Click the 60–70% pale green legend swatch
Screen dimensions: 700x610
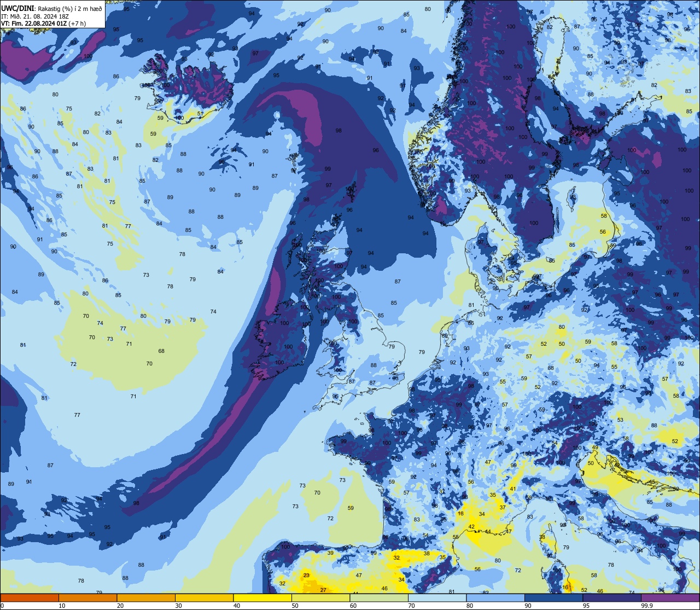pyautogui.click(x=379, y=597)
